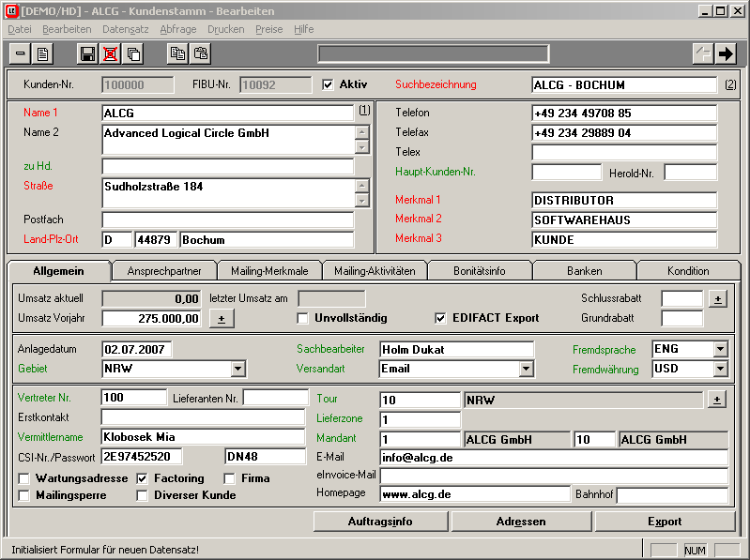This screenshot has height=560, width=750.
Task: Switch to the Ansprechpartner tab
Action: click(x=163, y=271)
